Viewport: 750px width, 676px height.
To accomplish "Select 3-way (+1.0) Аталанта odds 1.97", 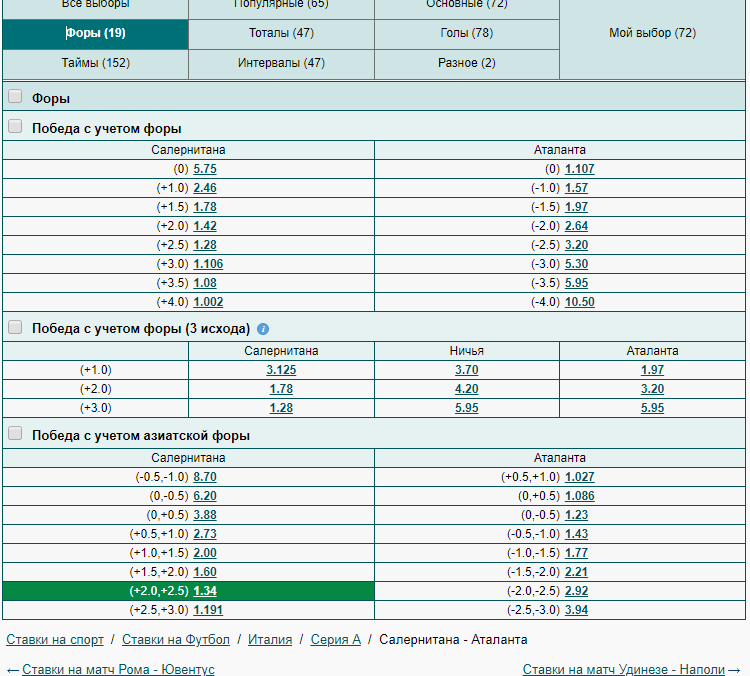I will click(652, 370).
